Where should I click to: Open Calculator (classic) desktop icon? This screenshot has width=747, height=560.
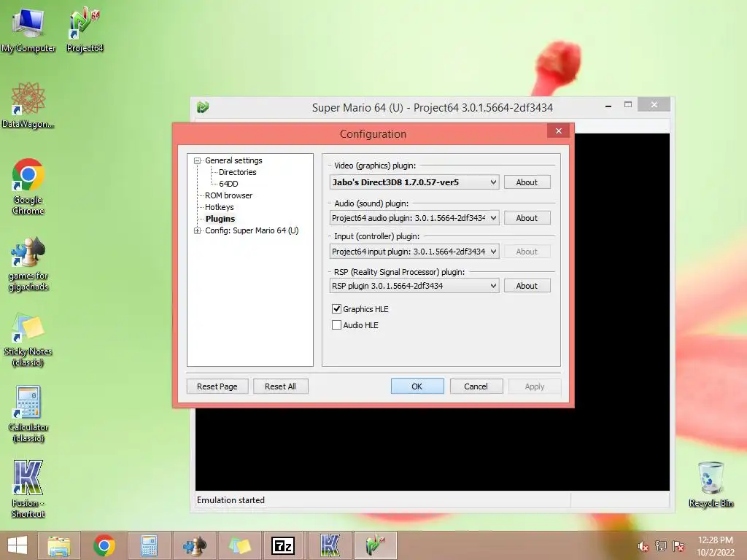28,414
